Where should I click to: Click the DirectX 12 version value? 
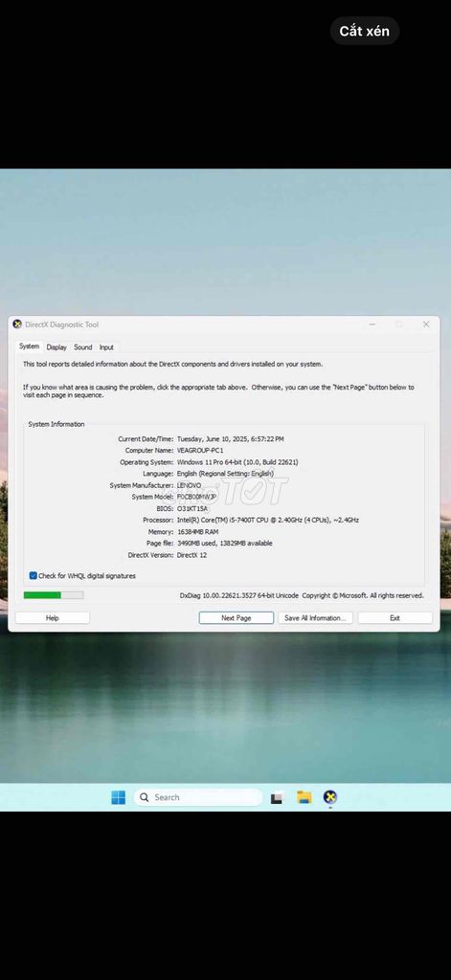[x=192, y=555]
